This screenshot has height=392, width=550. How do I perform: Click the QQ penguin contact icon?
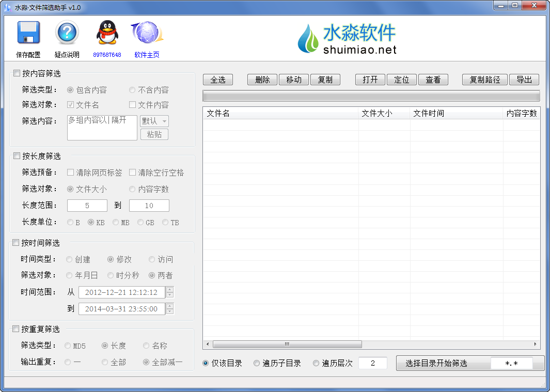(107, 33)
